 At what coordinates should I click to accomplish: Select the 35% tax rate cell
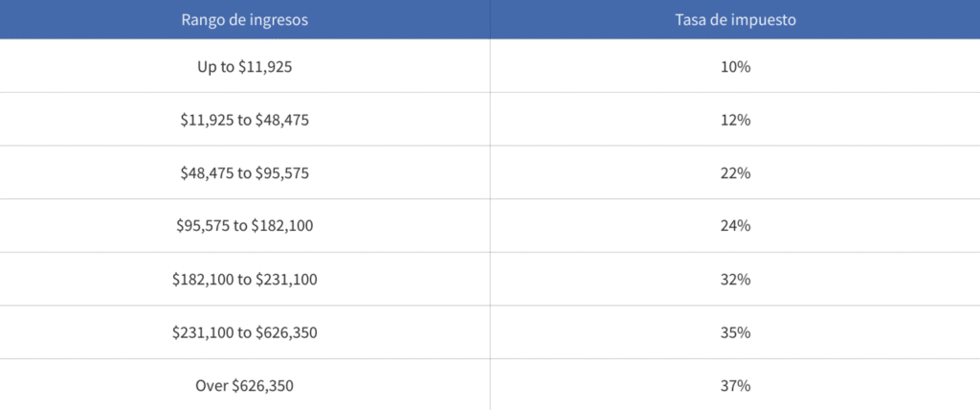[x=736, y=332]
